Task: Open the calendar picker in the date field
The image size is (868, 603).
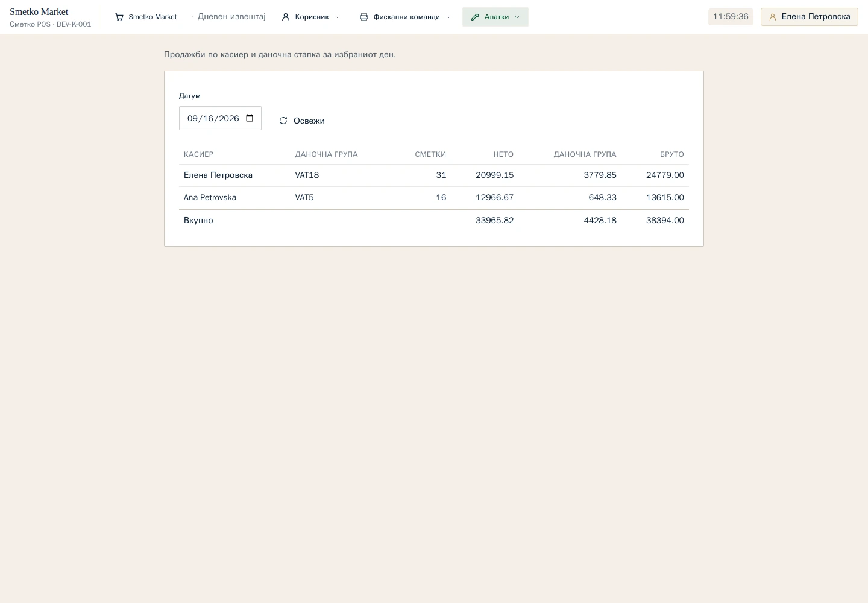Action: click(x=250, y=118)
